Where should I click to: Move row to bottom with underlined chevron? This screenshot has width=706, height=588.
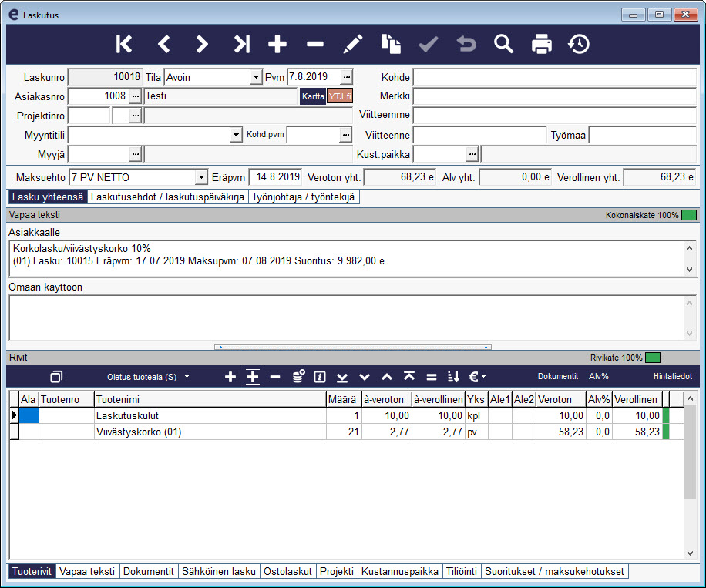tap(342, 378)
